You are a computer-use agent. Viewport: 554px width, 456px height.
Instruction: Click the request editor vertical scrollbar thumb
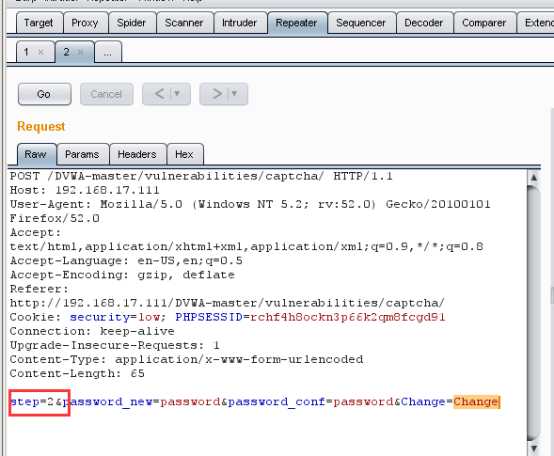pos(534,313)
